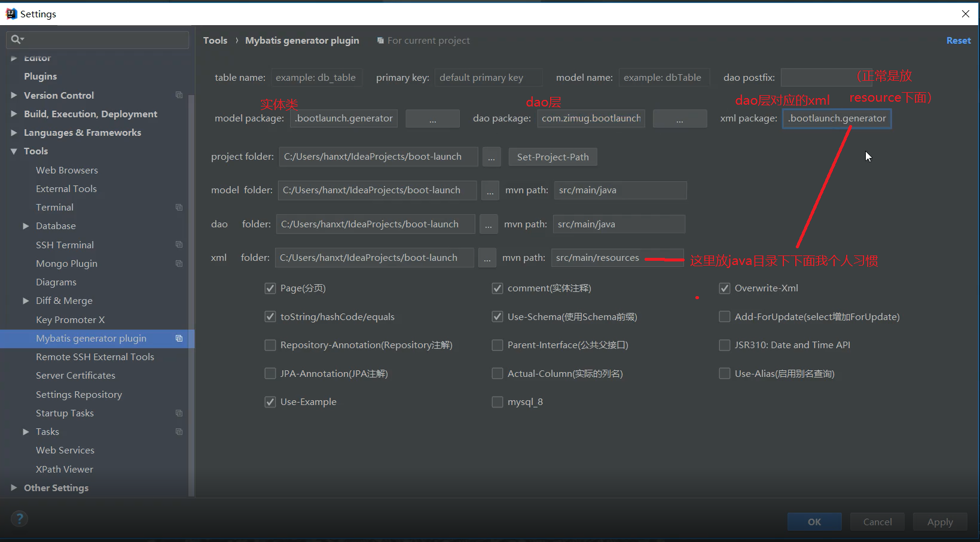Enable JPA-Annotation checkbox
980x542 pixels.
click(270, 373)
